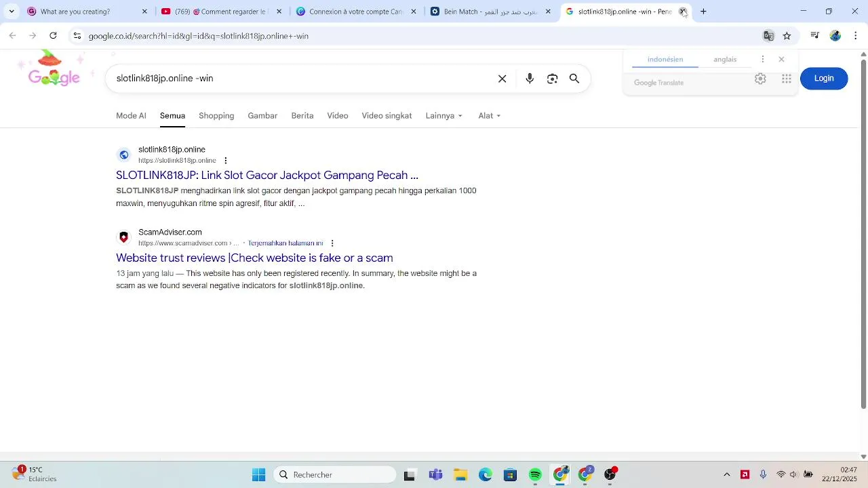Clear the search query with the X icon
868x488 pixels.
click(502, 79)
